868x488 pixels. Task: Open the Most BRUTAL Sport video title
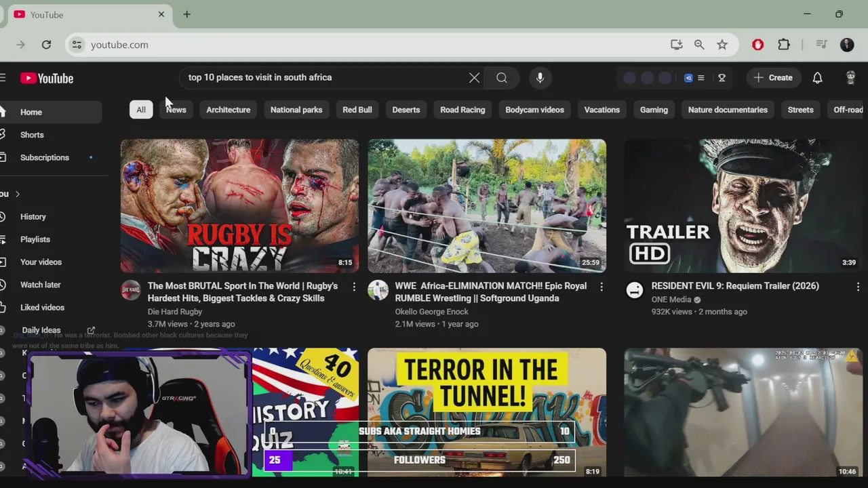coord(243,292)
